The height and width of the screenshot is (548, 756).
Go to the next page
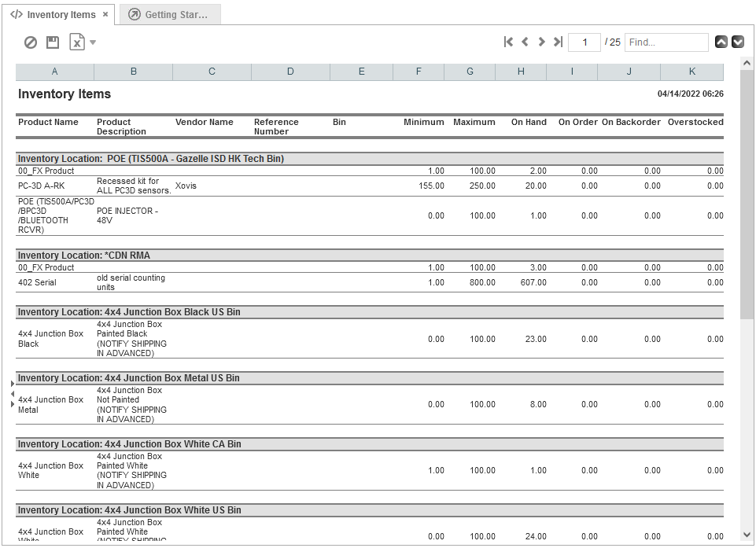pyautogui.click(x=541, y=42)
